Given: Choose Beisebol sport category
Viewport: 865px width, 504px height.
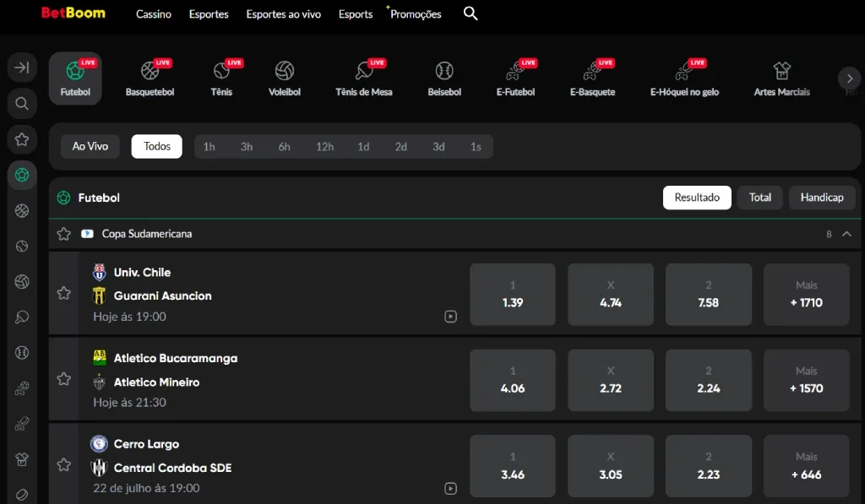Looking at the screenshot, I should coord(444,79).
